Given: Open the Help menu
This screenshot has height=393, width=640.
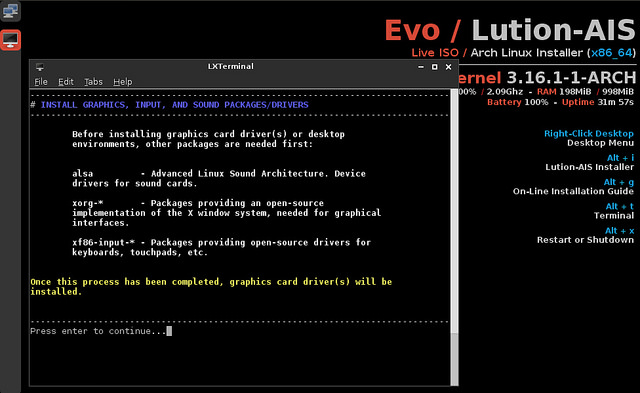Looking at the screenshot, I should tap(123, 82).
